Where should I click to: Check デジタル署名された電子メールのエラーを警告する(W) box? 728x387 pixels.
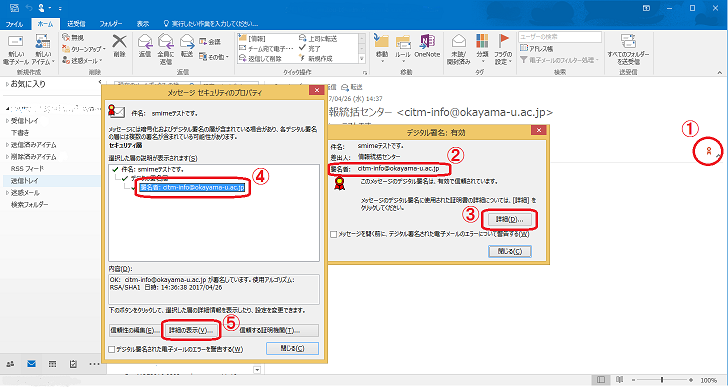111,349
